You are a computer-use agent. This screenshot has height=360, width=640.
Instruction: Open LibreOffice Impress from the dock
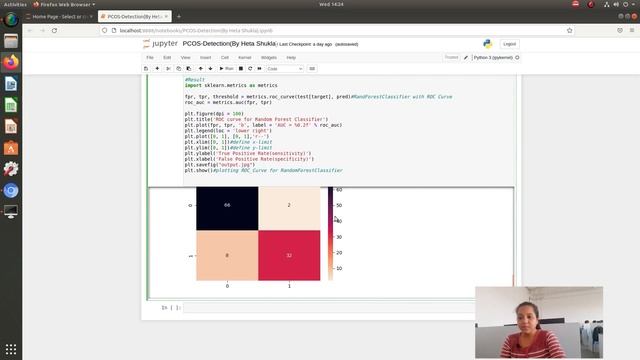11,126
